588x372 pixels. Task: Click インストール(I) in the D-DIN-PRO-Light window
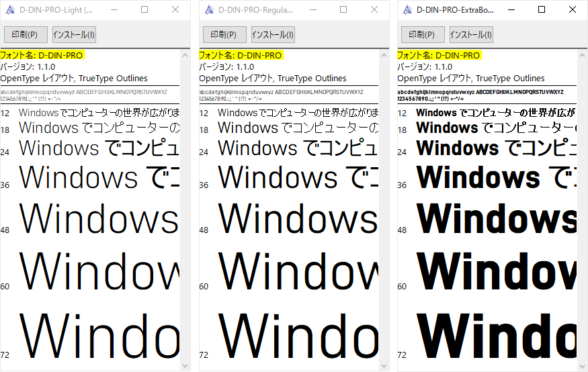(x=74, y=34)
